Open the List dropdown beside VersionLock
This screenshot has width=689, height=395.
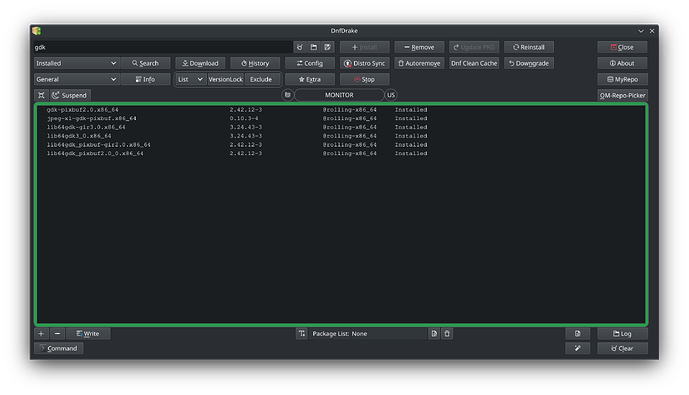click(190, 80)
